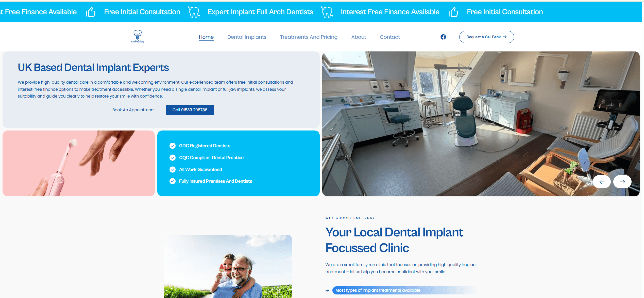Click 'All Work Guaranteed' text
Screen dimensions: 644x298
point(200,170)
